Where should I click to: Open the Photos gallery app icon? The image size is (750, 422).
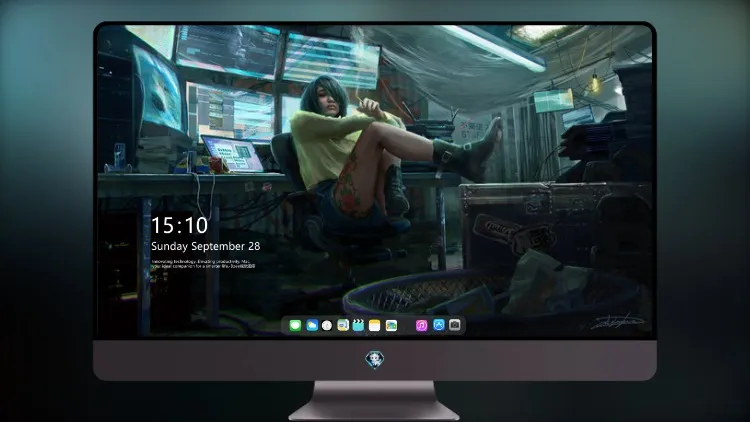coord(391,326)
